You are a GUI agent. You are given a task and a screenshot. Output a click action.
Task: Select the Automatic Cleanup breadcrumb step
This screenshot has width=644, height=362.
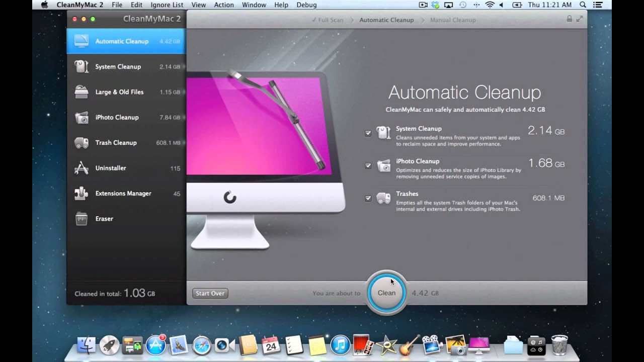point(386,20)
